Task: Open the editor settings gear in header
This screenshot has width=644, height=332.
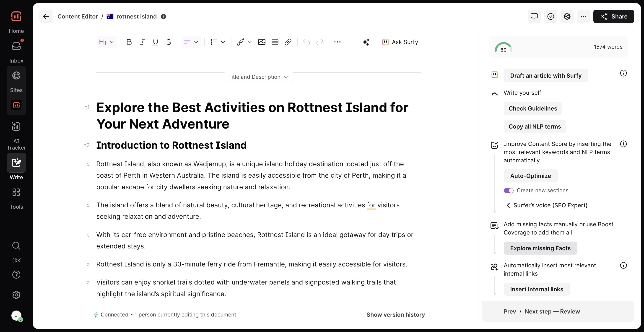Action: click(x=567, y=16)
